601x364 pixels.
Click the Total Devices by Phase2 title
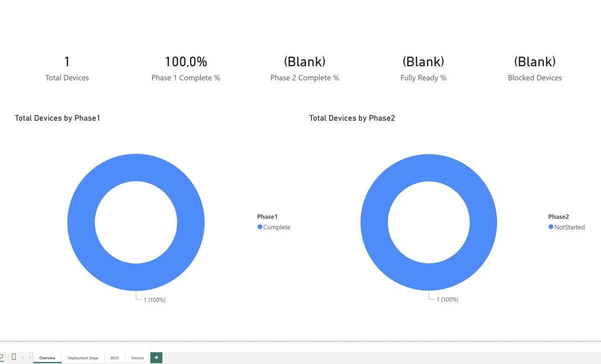352,118
